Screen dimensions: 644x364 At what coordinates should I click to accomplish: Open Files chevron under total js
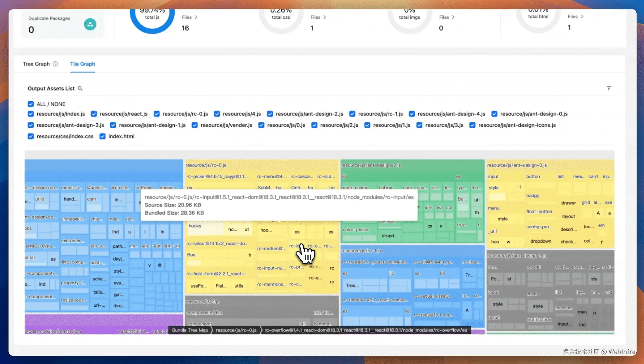point(196,17)
